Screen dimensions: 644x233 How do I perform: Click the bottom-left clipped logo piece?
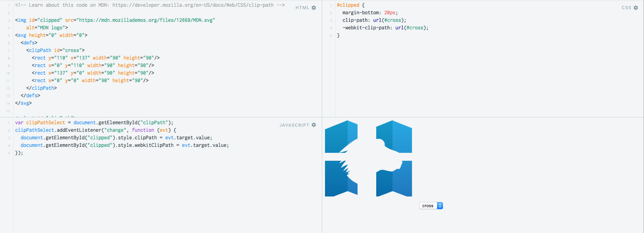pyautogui.click(x=341, y=179)
